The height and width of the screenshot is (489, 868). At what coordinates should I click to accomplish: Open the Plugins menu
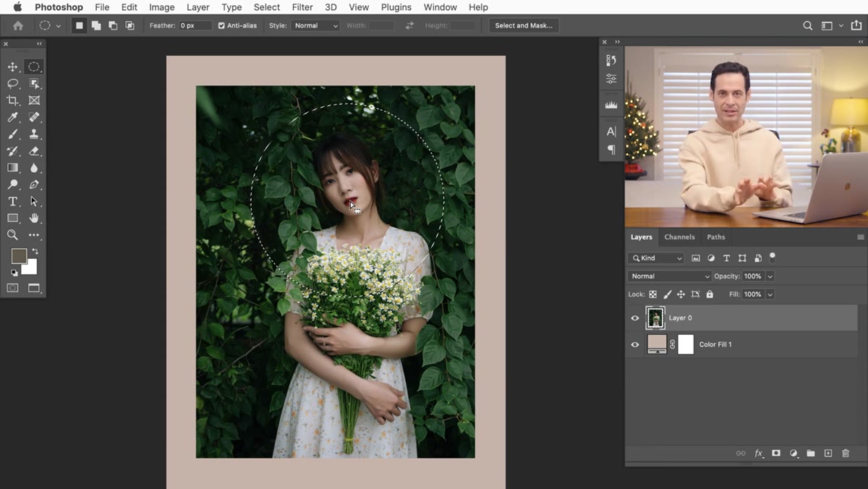(396, 7)
